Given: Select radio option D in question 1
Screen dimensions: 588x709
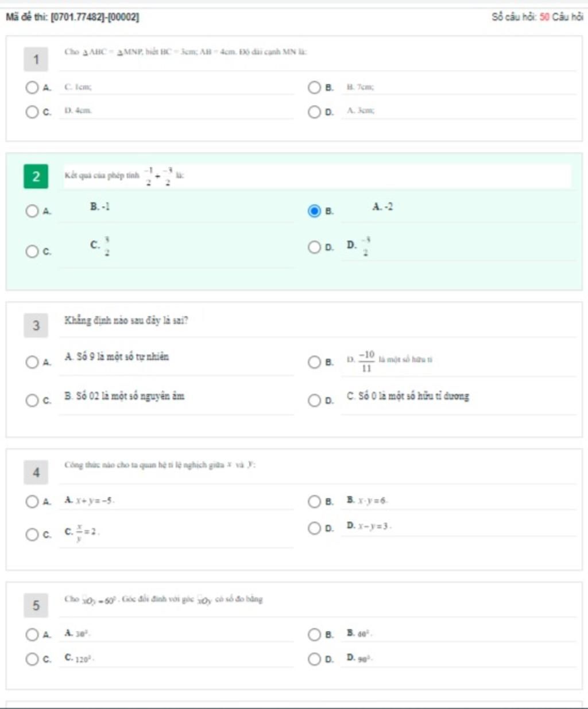Looking at the screenshot, I should point(314,111).
